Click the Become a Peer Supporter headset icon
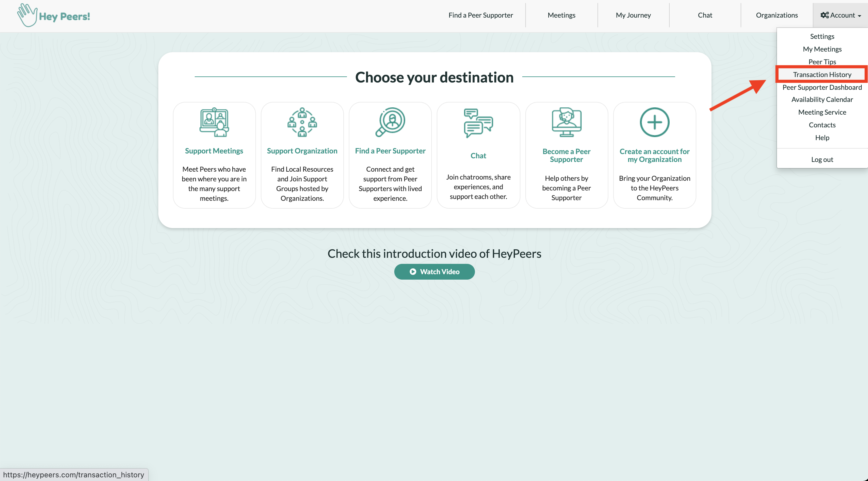Viewport: 868px width, 481px height. pos(567,122)
